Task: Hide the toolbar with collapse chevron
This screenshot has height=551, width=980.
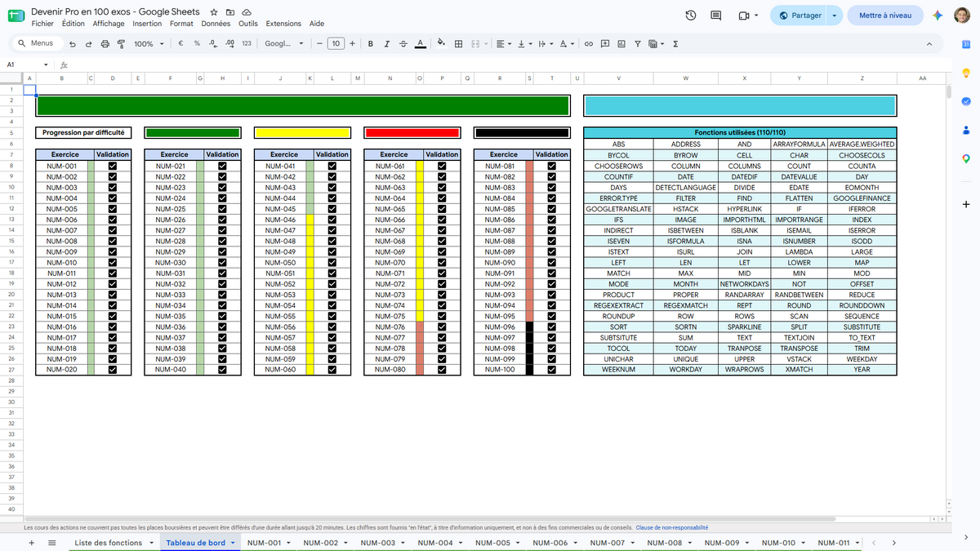Action: point(929,44)
